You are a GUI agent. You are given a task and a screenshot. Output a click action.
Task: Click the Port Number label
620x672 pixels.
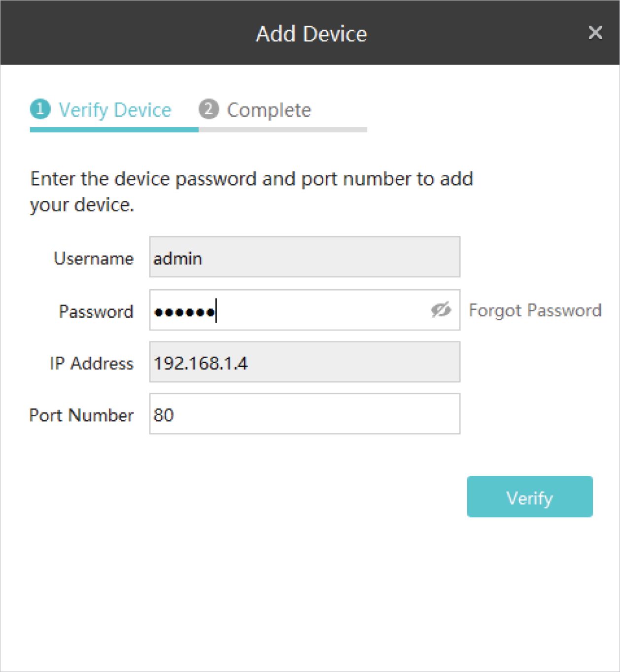(x=81, y=415)
